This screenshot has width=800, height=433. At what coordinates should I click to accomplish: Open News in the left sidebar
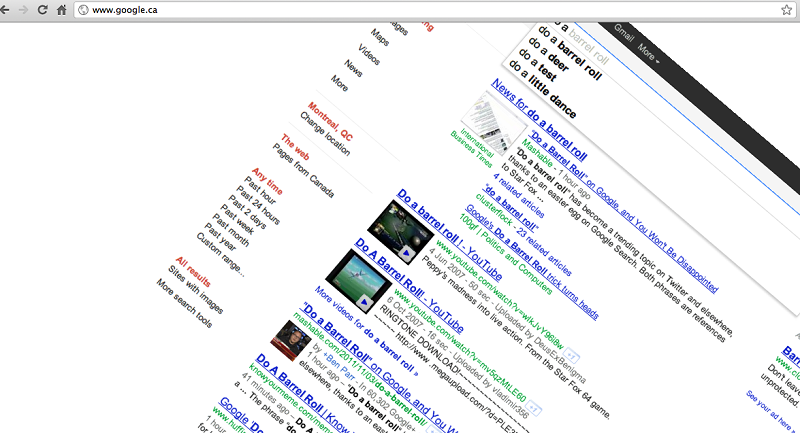353,68
